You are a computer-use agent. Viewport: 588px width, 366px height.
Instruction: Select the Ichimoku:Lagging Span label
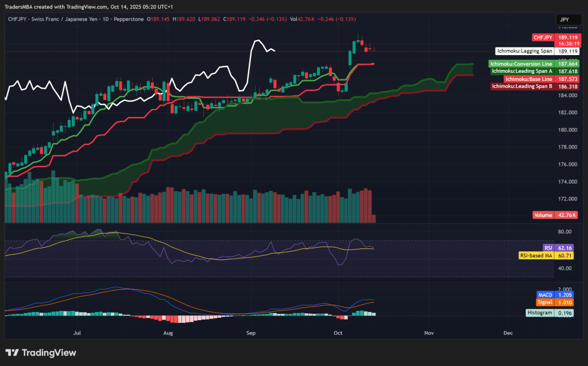point(526,51)
